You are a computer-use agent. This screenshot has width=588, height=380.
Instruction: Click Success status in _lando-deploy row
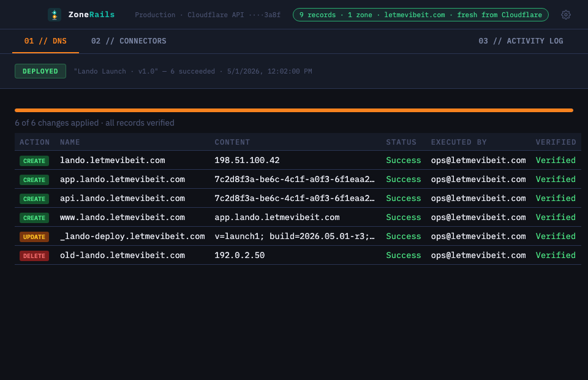pyautogui.click(x=404, y=237)
